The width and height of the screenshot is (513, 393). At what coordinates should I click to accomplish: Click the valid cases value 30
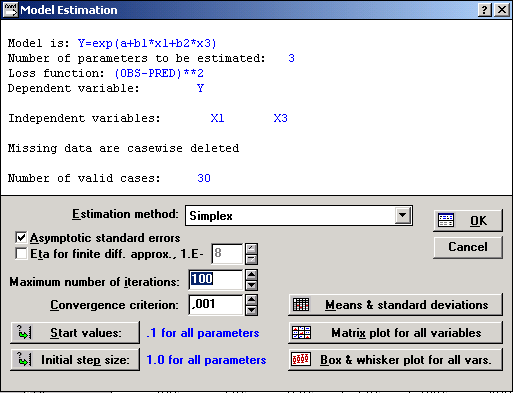click(x=204, y=178)
